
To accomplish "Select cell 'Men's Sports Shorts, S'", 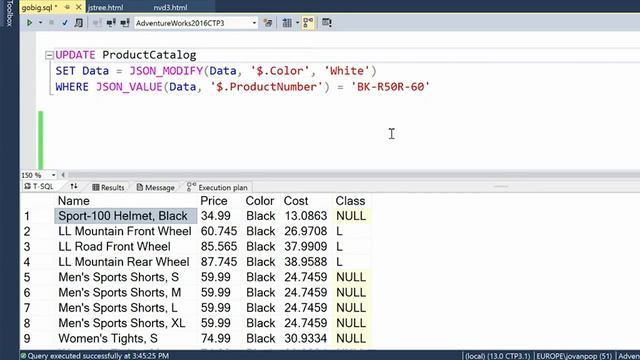I will (126, 277).
